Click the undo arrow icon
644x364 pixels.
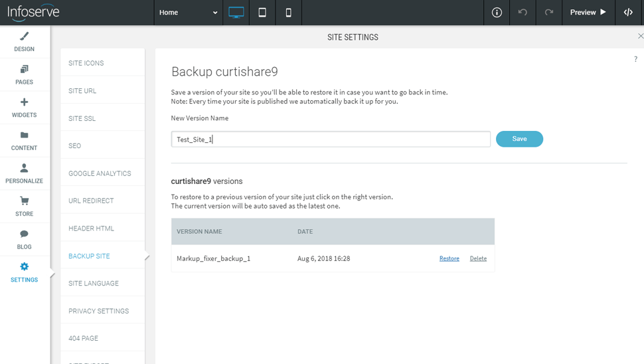click(523, 13)
